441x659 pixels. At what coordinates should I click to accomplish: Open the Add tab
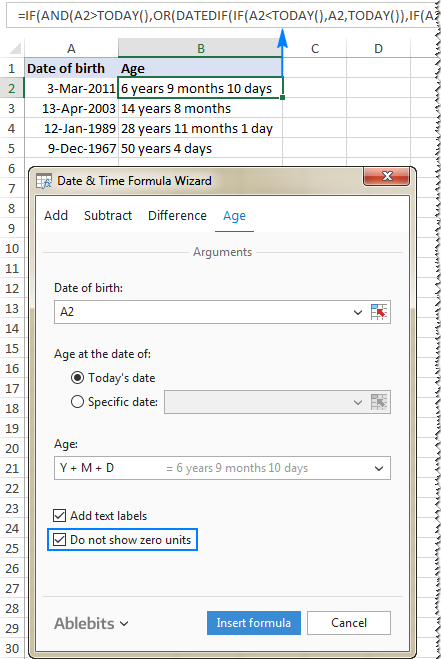[x=56, y=216]
